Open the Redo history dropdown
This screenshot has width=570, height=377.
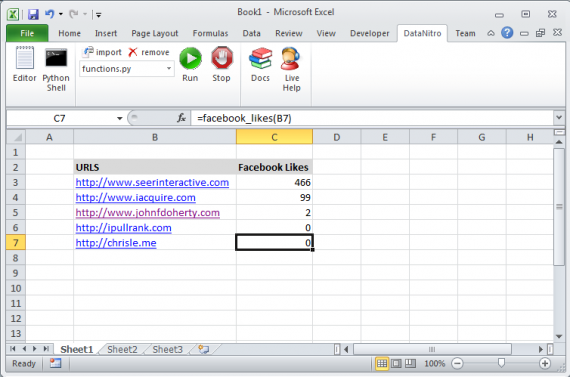coord(85,15)
